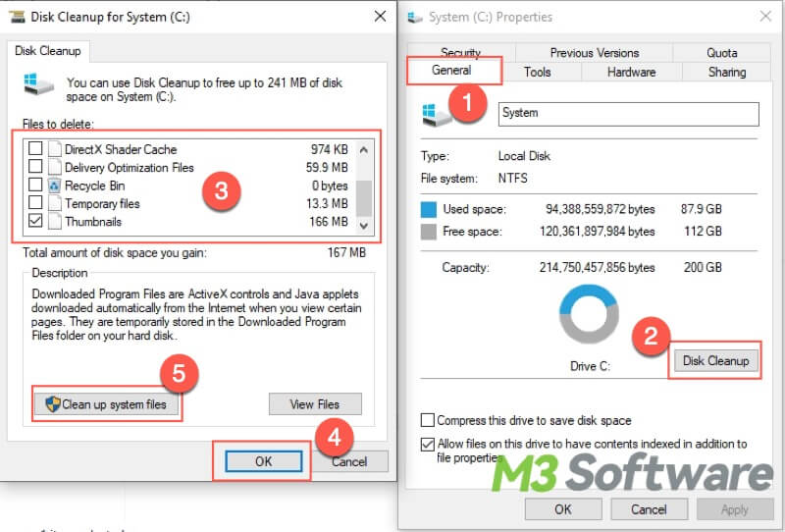Viewport: 785px width, 532px height.
Task: Click the Thumbnails file icon
Action: (x=55, y=222)
